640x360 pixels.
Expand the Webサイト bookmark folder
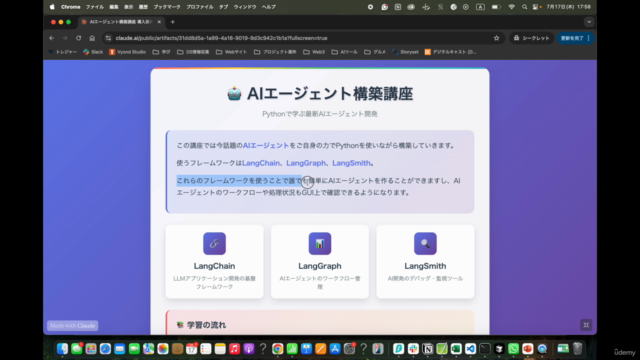click(231, 52)
